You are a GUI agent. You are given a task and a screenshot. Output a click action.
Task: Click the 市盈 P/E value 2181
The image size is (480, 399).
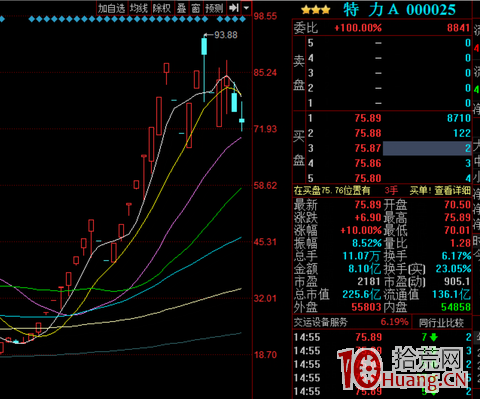click(x=369, y=282)
